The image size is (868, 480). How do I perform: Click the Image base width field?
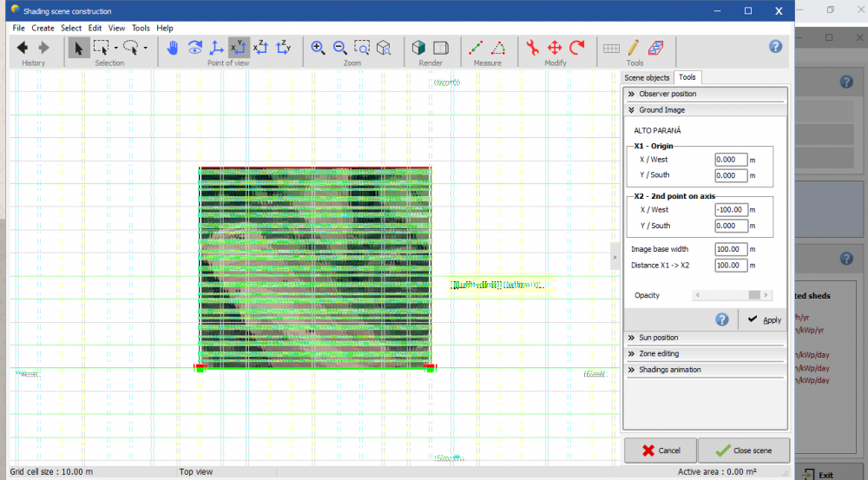[x=731, y=249]
